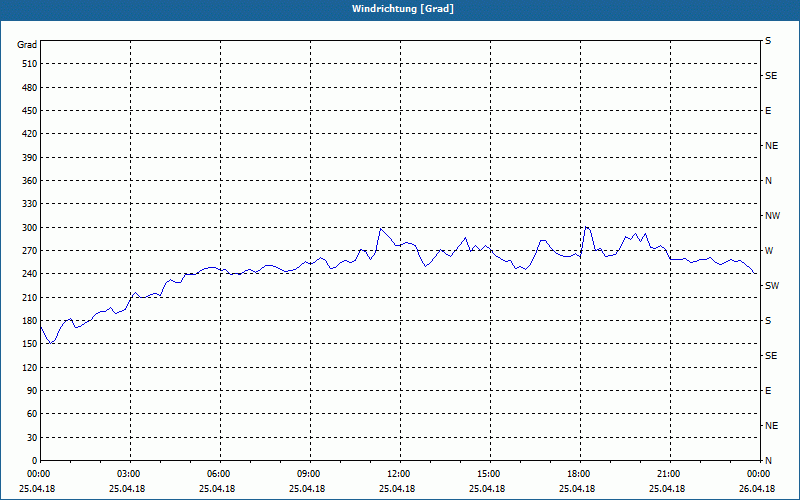Screen dimensions: 800x500
Task: Click the Windrichtung [Grad] chart title
Action: pos(403,9)
